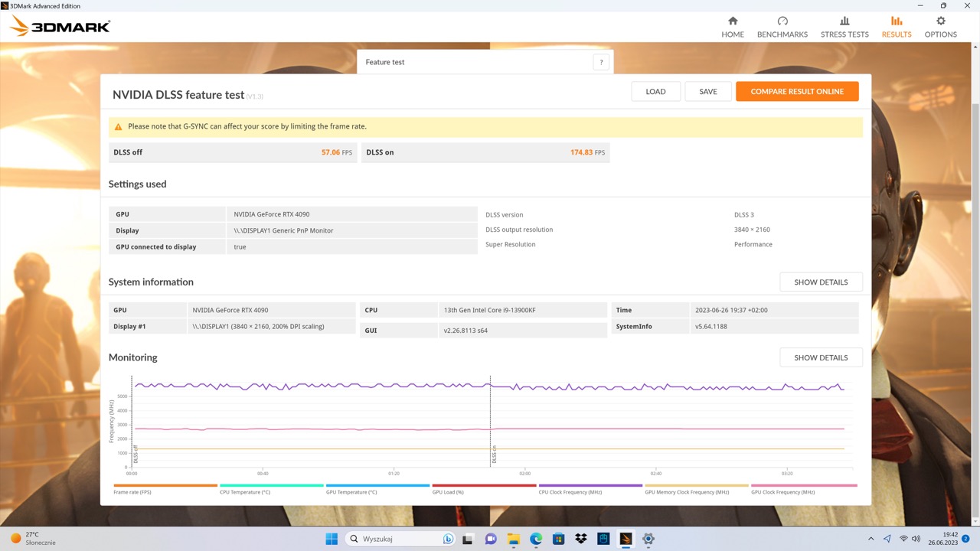Toggle CPU Temperature legend series

272,489
